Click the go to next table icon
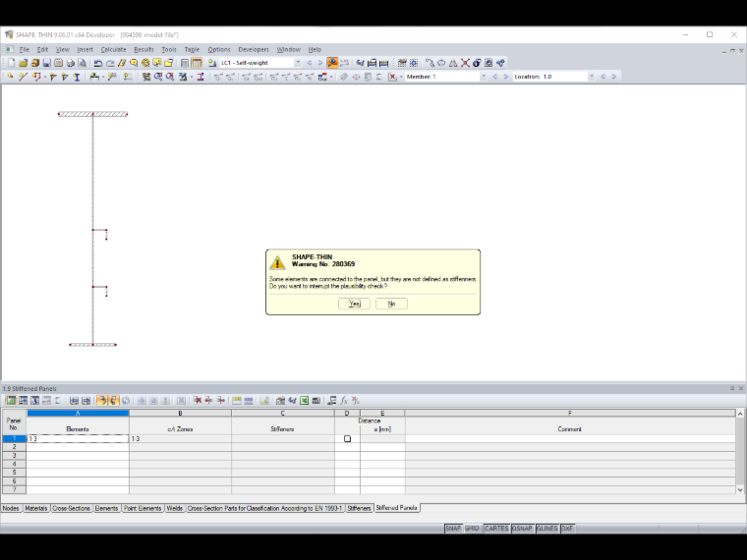Screen dimensions: 747x560 tap(86, 401)
